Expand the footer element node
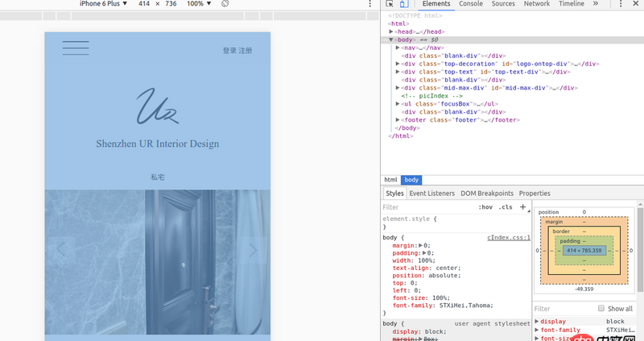Viewport: 644px width, 341px height. click(398, 119)
